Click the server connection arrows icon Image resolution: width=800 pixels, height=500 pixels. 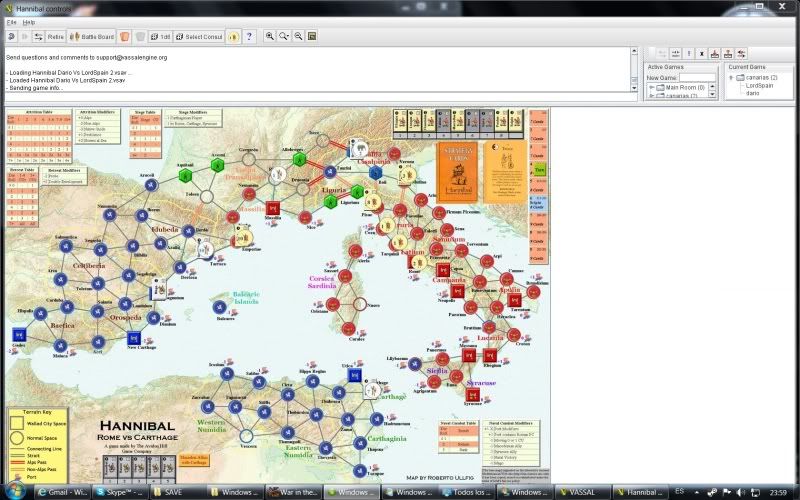38,36
